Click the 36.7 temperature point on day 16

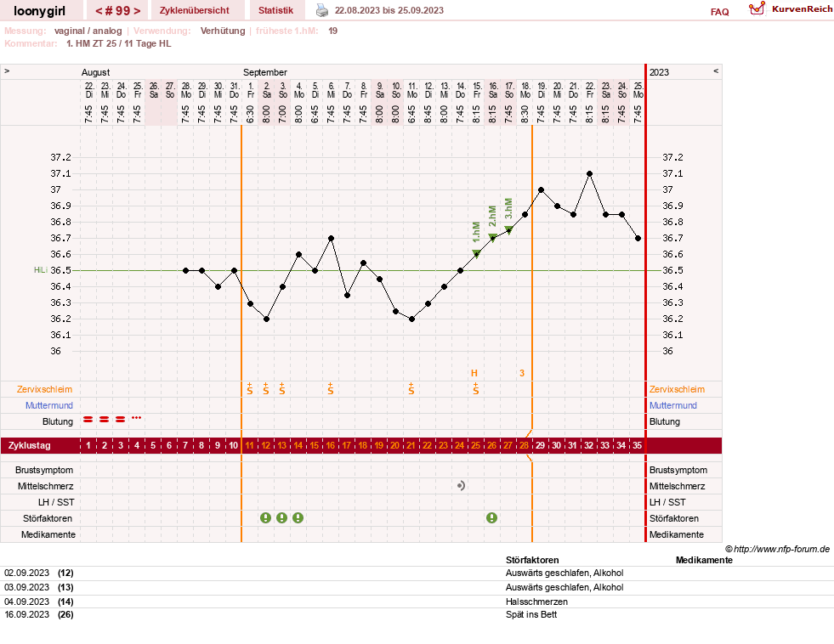click(331, 239)
